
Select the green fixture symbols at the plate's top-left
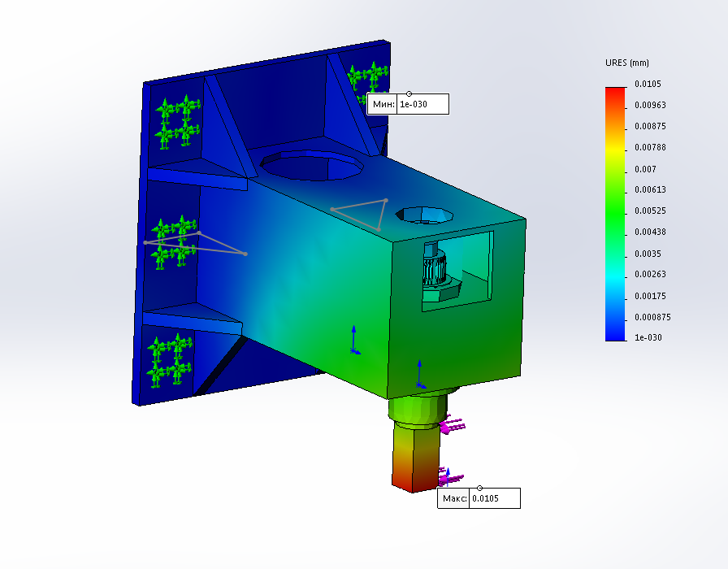[178, 122]
